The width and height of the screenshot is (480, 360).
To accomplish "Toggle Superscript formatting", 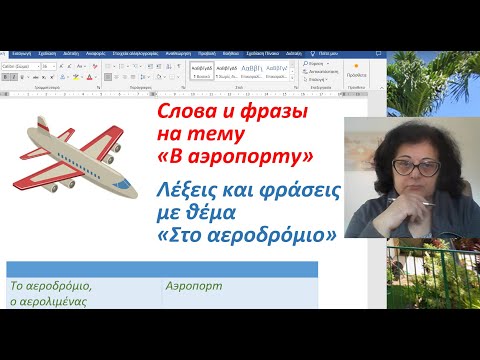I will point(52,77).
